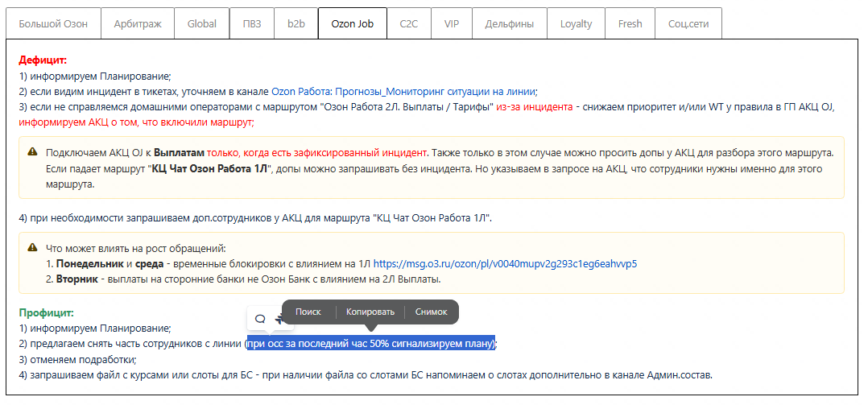
Task: Open the Арбитраж tab
Action: click(x=137, y=24)
